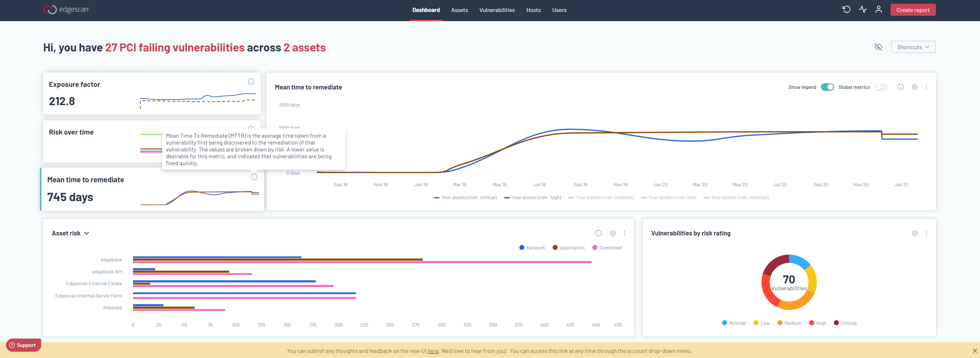Expand the Asset risk dropdown chevron
This screenshot has height=358, width=980.
[x=87, y=233]
